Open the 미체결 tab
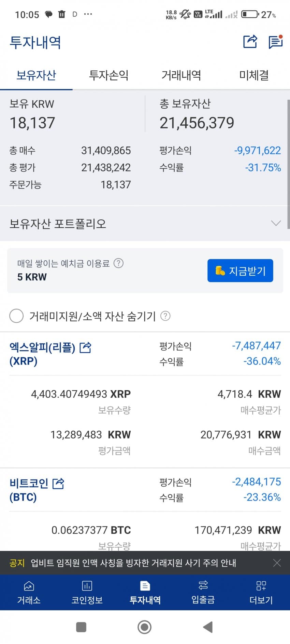The image size is (290, 644). 254,75
